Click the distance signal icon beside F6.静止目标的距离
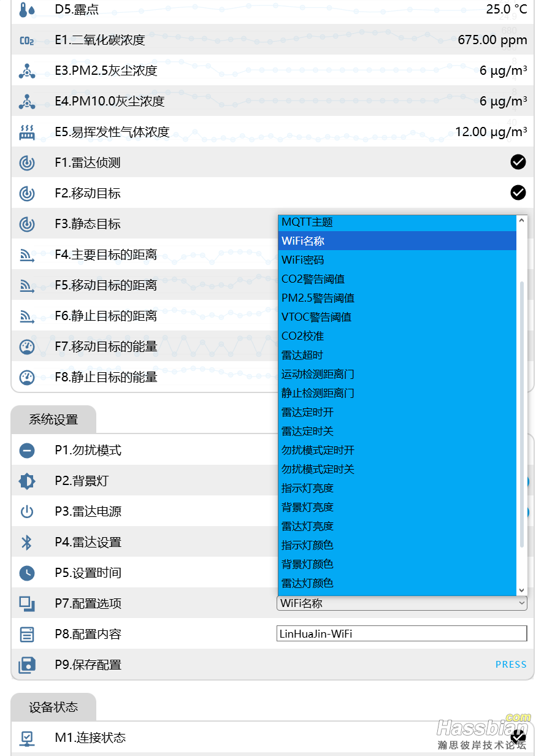The width and height of the screenshot is (544, 756). tap(27, 316)
